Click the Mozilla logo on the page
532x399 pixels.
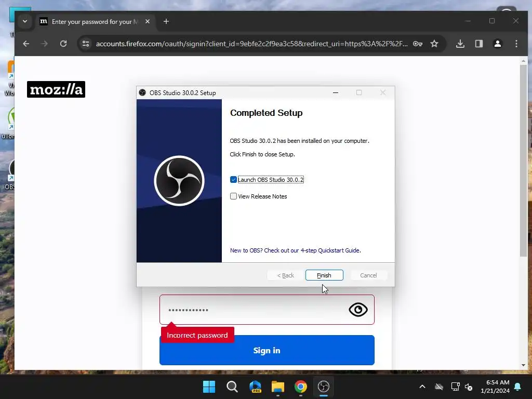(56, 89)
